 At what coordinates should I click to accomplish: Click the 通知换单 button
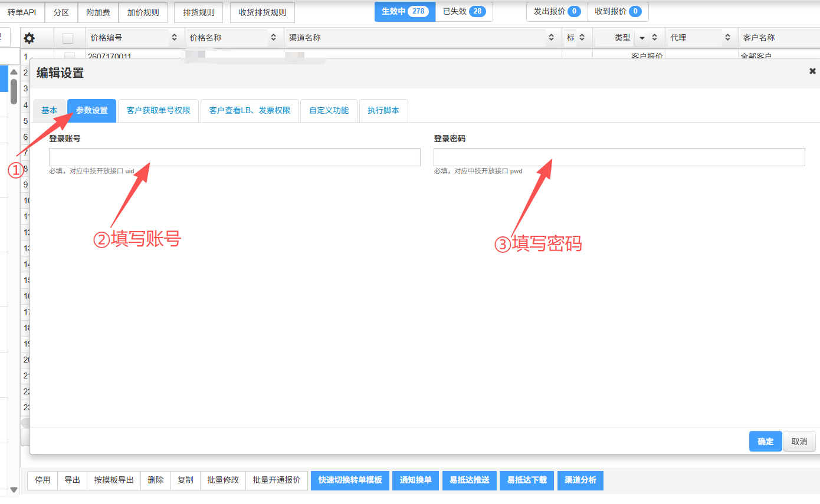coord(416,480)
